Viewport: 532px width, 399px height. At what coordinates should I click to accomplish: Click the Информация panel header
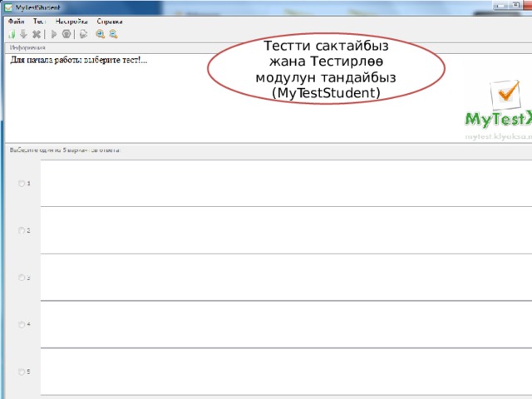click(27, 47)
